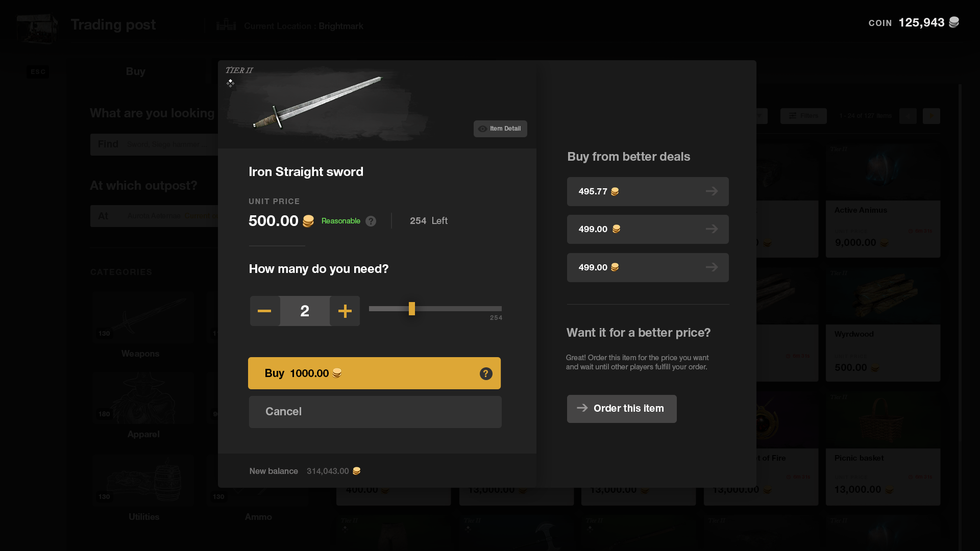The image size is (980, 551).
Task: Buy for 1000.00 coins
Action: pos(374,373)
